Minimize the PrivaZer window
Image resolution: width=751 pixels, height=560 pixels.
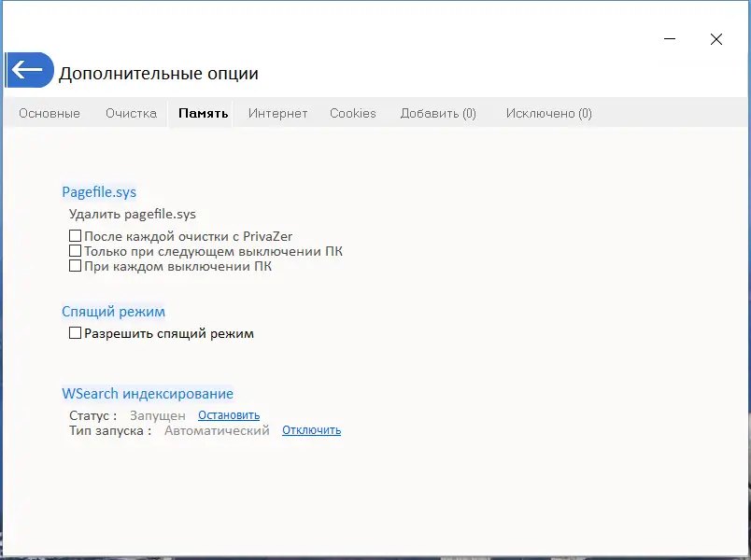click(669, 39)
